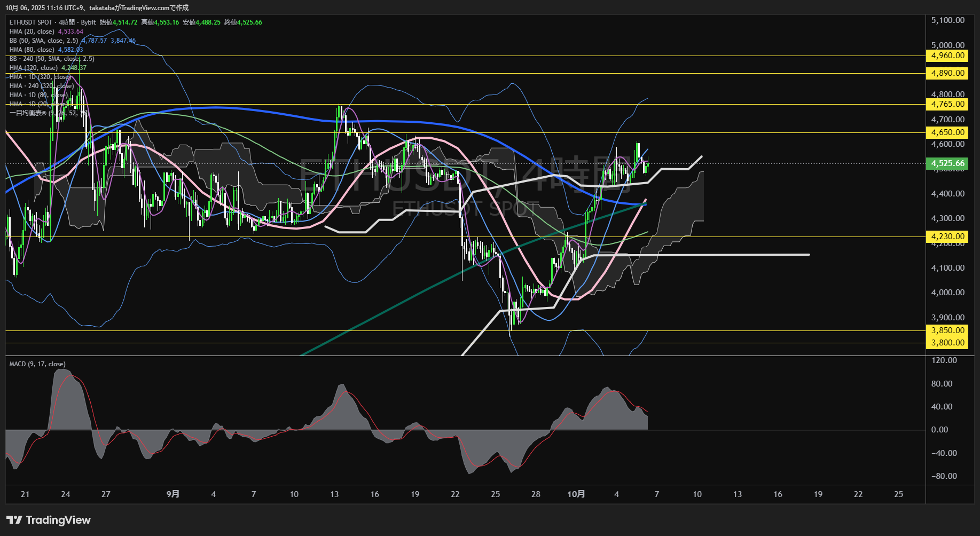This screenshot has width=980, height=536.
Task: Select the 4,230.00 support line price label
Action: tap(947, 237)
